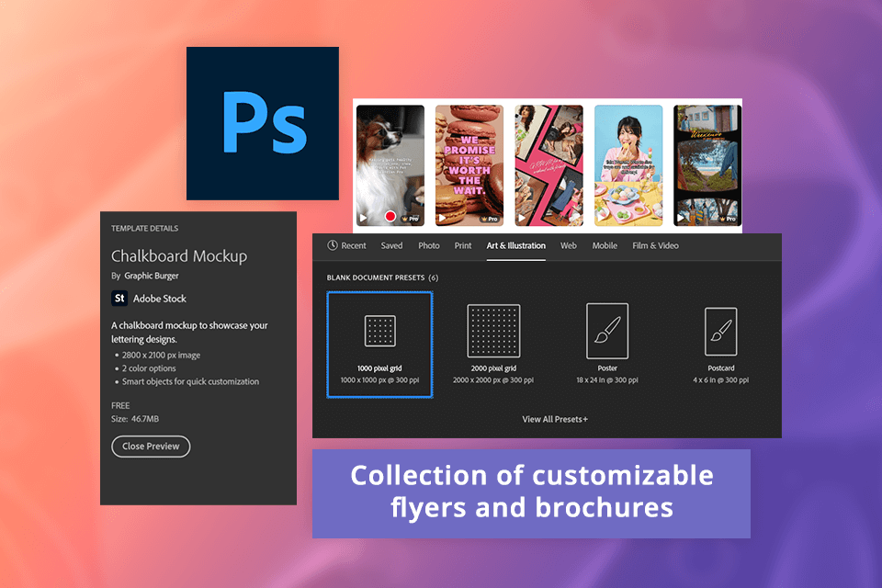This screenshot has height=588, width=882.
Task: Play the pink collage template video
Action: click(522, 217)
